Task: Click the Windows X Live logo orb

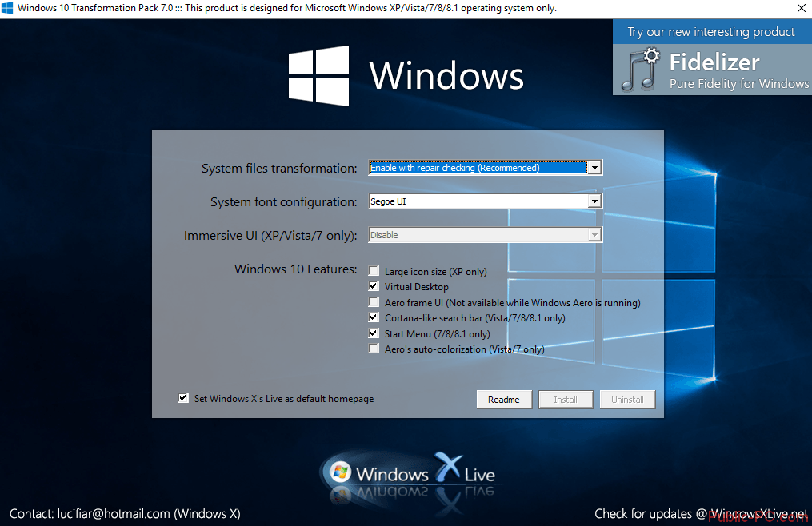Action: click(x=342, y=471)
